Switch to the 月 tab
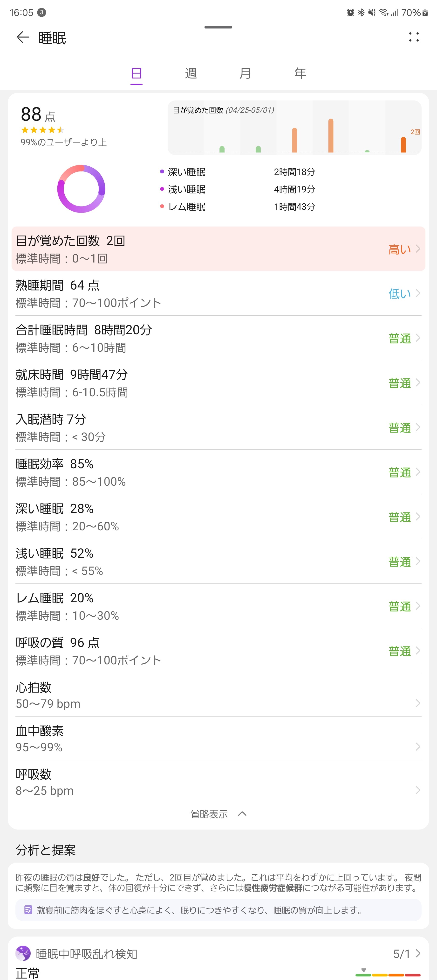 click(245, 73)
